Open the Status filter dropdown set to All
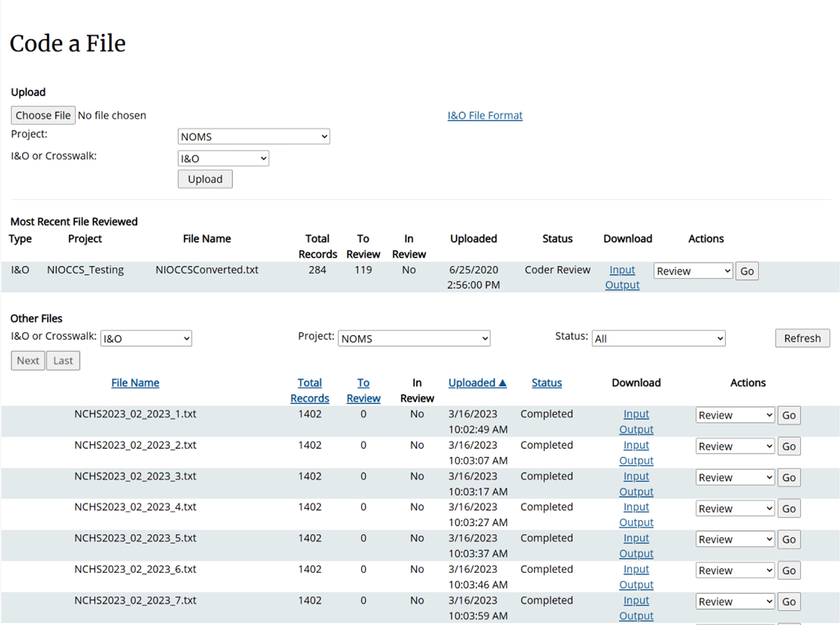The width and height of the screenshot is (840, 625). 658,338
